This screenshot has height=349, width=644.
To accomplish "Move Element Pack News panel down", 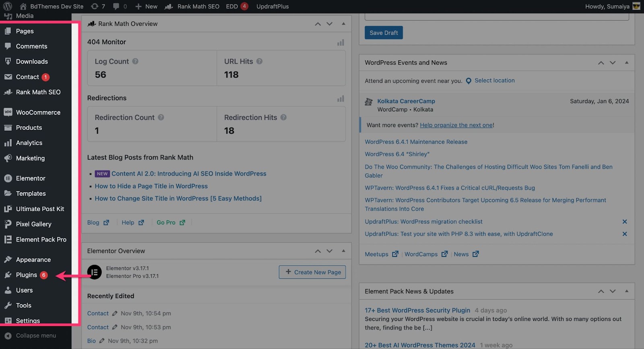I will (613, 292).
